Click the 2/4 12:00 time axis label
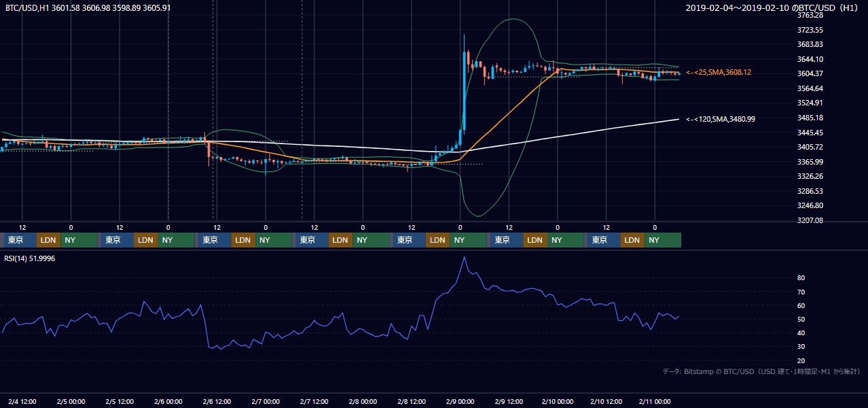The image size is (868, 408). point(22,401)
